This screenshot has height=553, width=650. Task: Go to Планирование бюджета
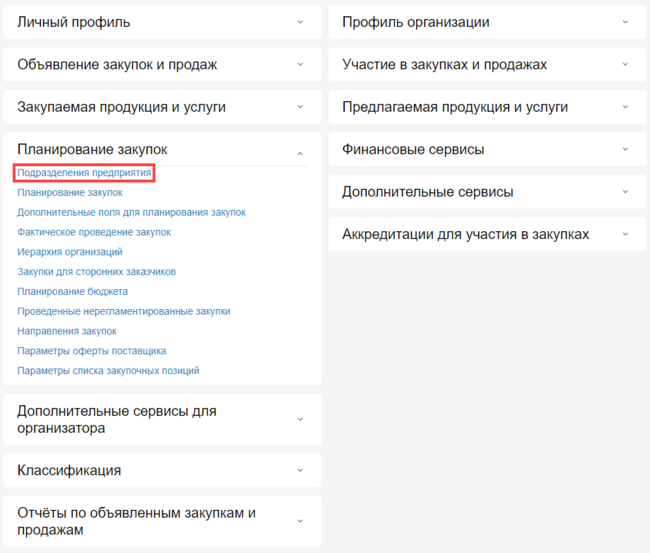coord(73,292)
